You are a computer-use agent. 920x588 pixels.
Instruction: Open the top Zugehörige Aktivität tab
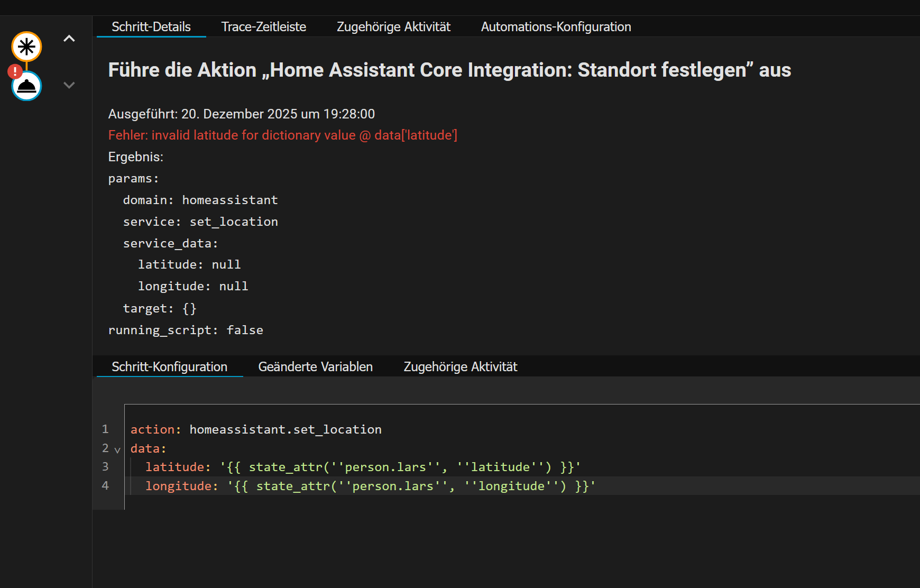click(393, 27)
